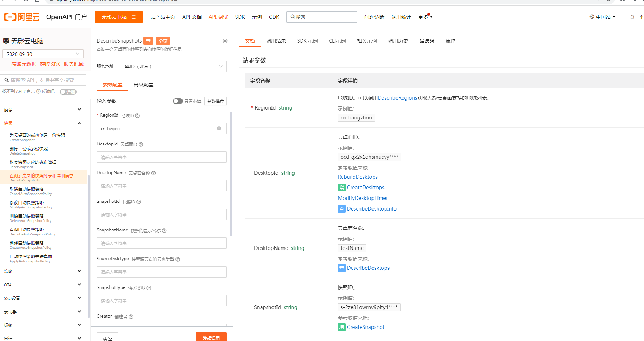This screenshot has width=644, height=341.
Task: Click the help icon next to DesktopId 云桌面ID
Action: 141,145
